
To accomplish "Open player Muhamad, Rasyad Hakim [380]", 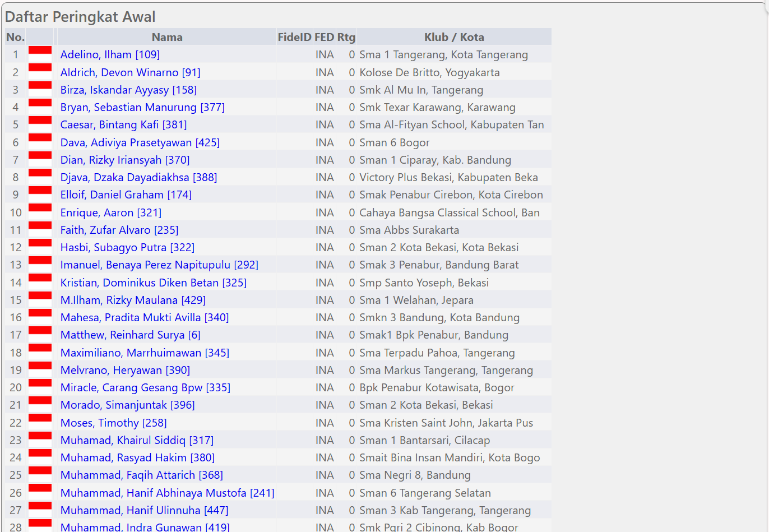I will 137,457.
